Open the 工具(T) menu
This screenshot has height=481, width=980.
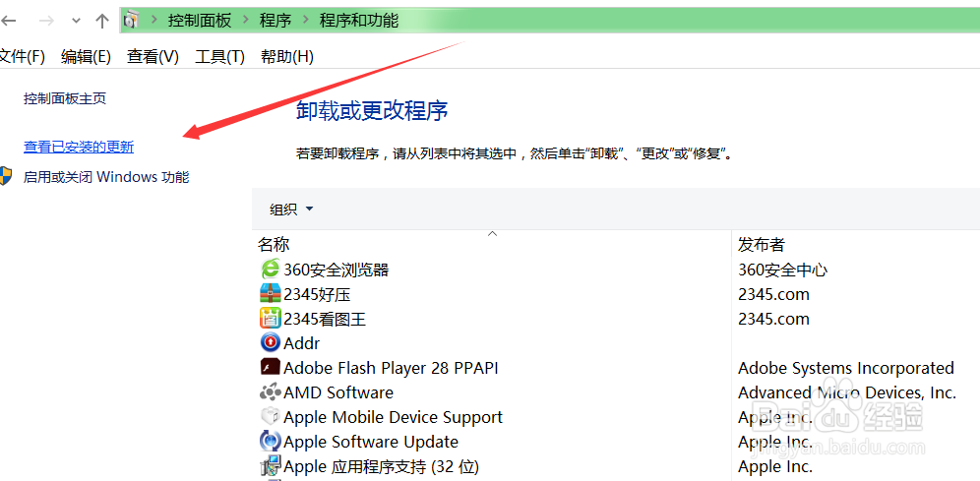tap(219, 57)
